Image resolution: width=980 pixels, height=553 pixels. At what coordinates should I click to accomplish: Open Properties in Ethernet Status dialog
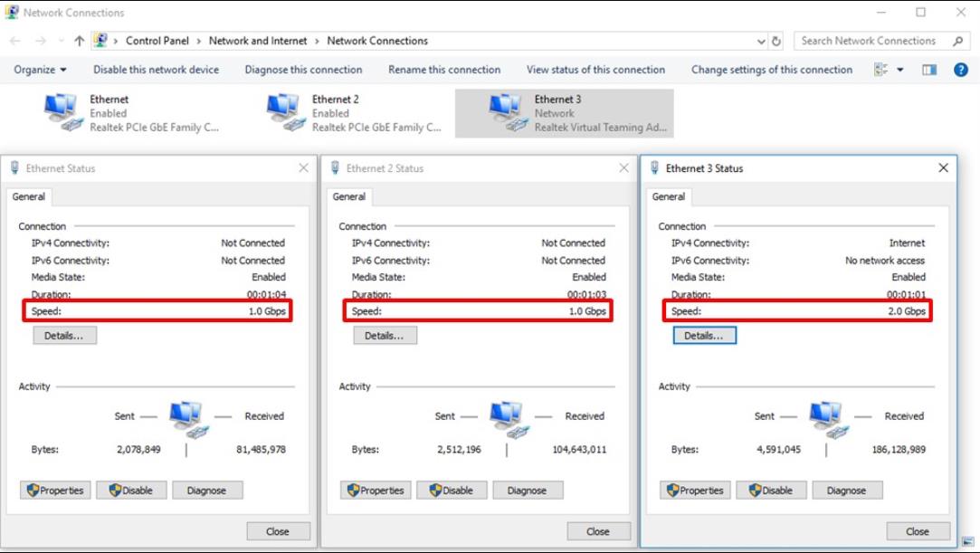55,491
